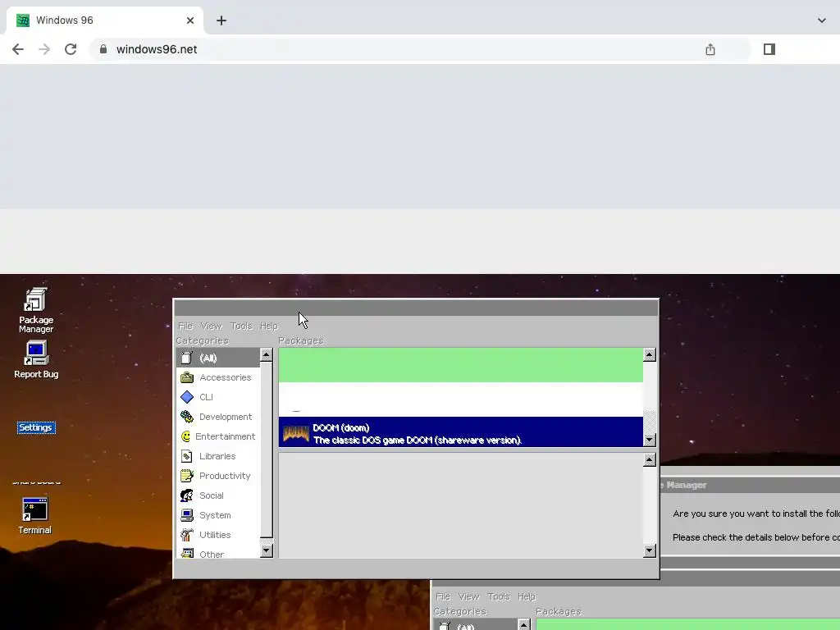Click the Development category icon
This screenshot has height=630, width=840.
(187, 417)
